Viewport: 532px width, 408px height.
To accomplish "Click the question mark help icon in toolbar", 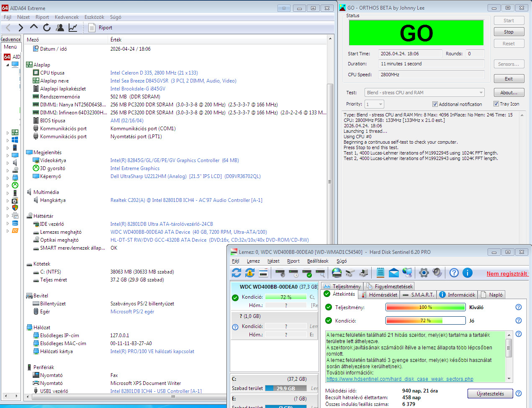I will tap(454, 273).
